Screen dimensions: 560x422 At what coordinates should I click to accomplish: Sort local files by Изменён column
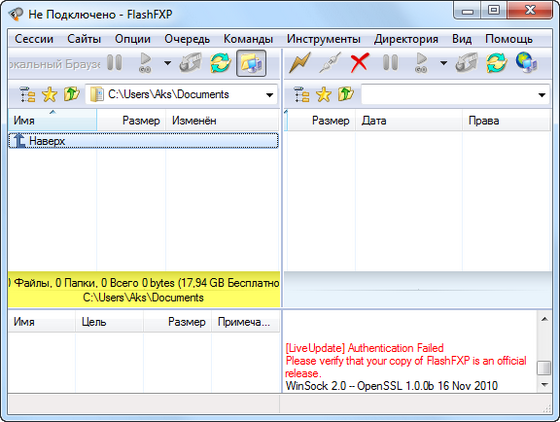pyautogui.click(x=222, y=120)
